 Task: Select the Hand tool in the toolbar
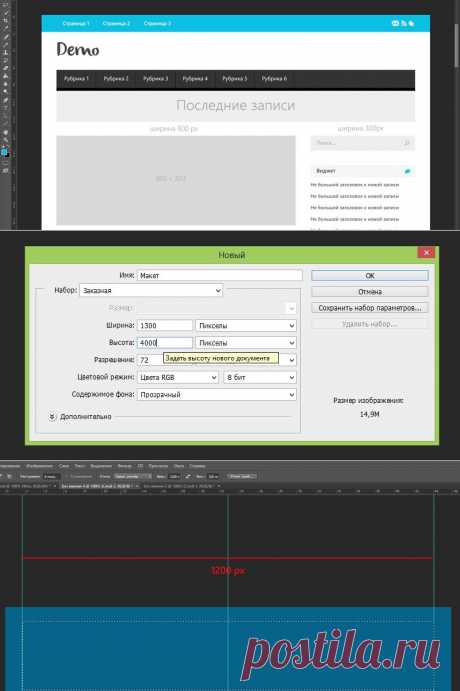[x=6, y=132]
